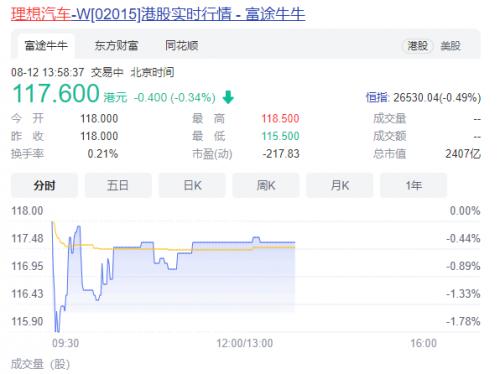The image size is (500, 374).
Task: Open the 理想汽车-W[02015] title link
Action: [158, 14]
